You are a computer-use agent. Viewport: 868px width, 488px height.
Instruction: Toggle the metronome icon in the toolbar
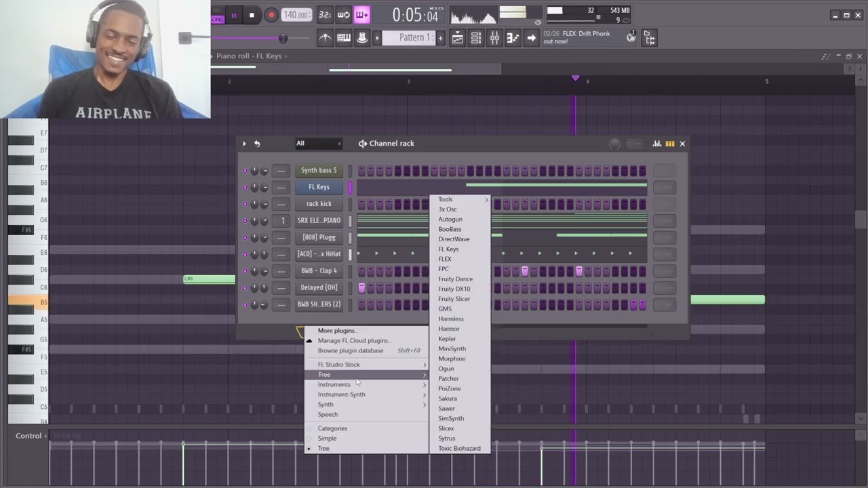click(x=325, y=38)
